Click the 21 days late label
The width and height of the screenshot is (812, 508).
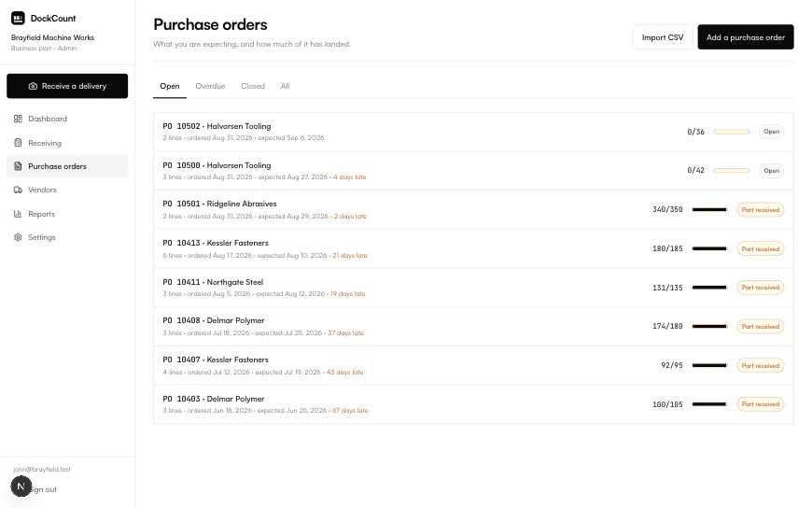[350, 256]
